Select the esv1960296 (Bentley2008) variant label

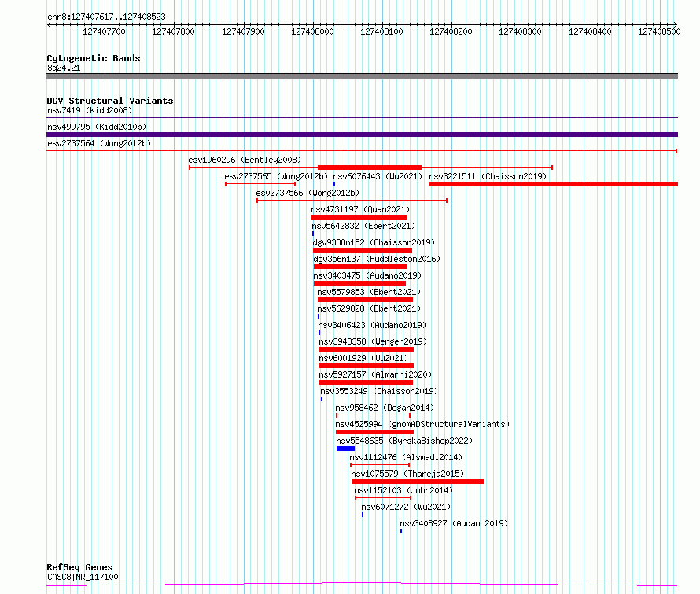click(x=245, y=160)
